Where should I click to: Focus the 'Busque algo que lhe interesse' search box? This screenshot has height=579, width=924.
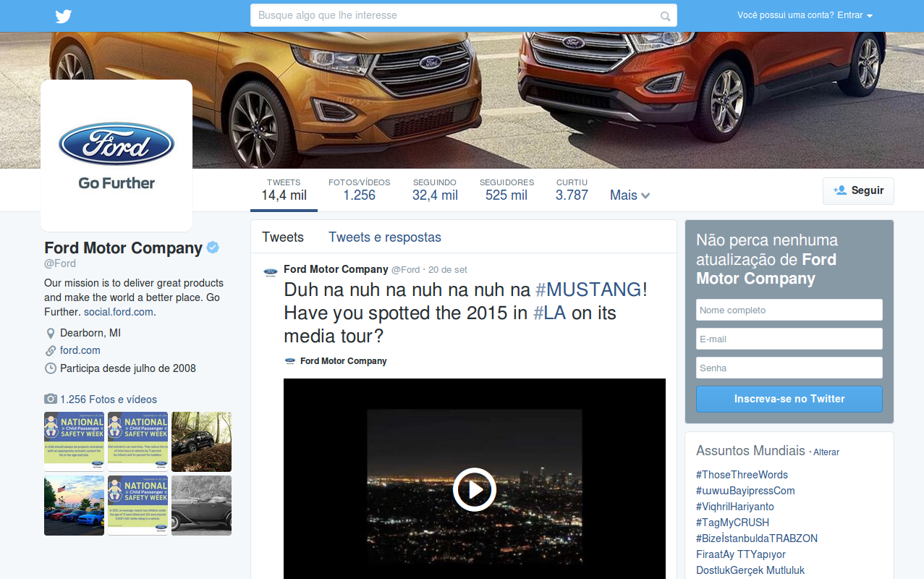(464, 15)
